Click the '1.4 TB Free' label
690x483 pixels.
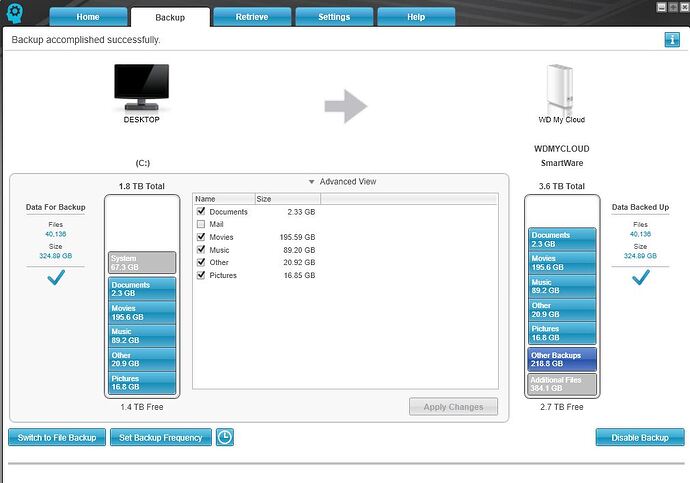142,407
